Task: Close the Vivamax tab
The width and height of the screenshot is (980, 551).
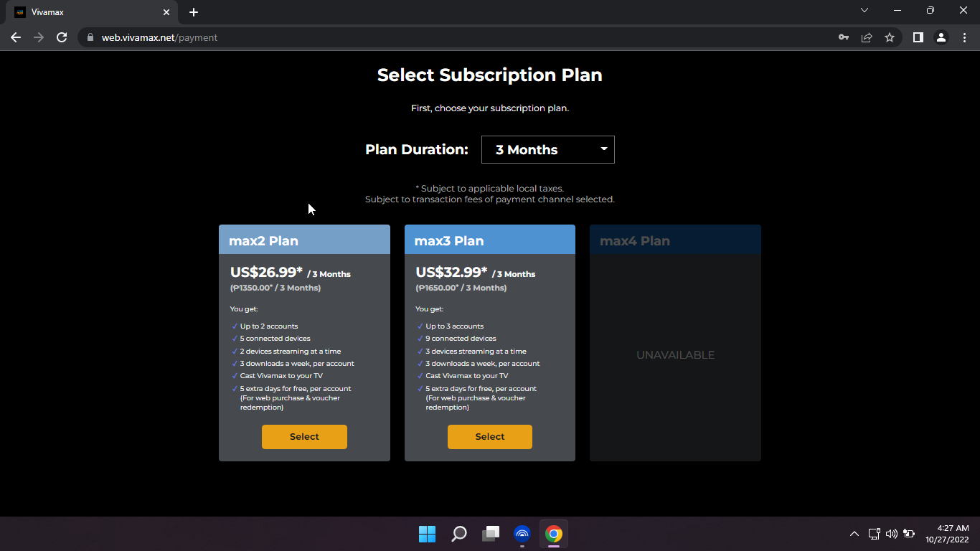Action: [166, 12]
